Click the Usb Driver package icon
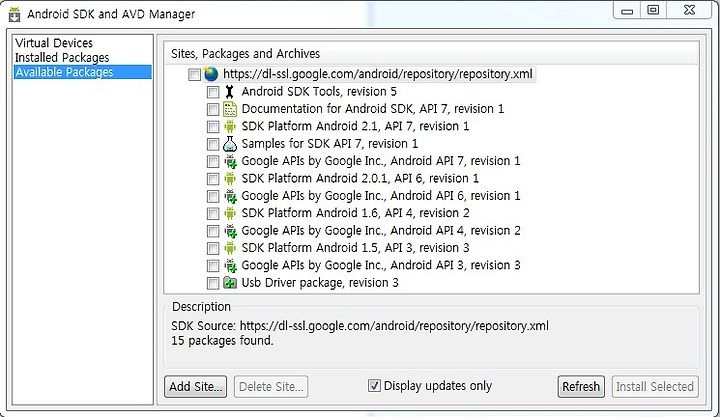Screen dimensions: 720x417 coord(230,283)
